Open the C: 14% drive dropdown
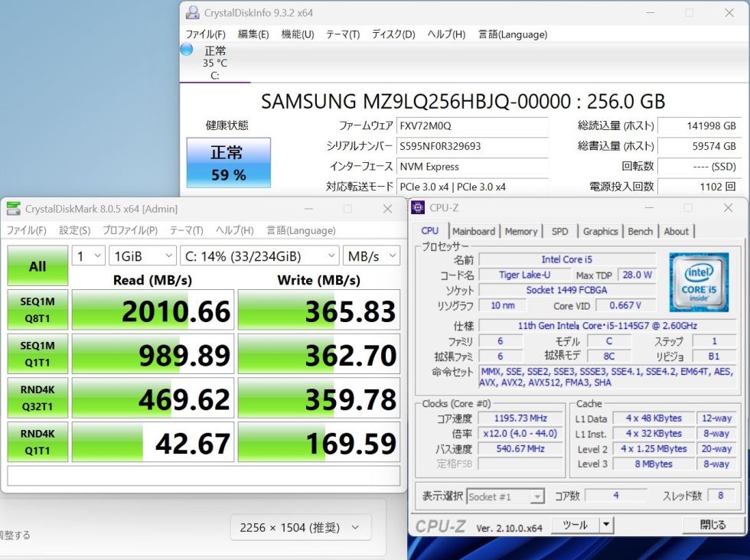This screenshot has height=560, width=750. click(259, 256)
